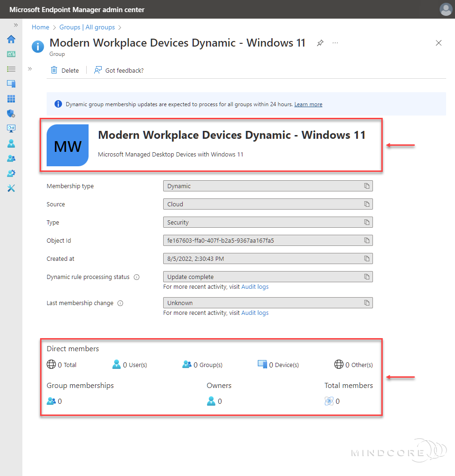Pin the group page with pin icon

pyautogui.click(x=320, y=43)
